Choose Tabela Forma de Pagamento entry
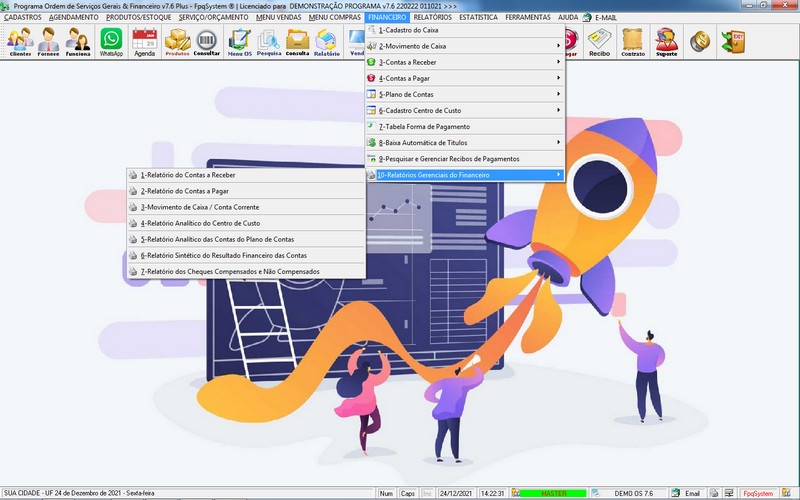 pos(465,126)
